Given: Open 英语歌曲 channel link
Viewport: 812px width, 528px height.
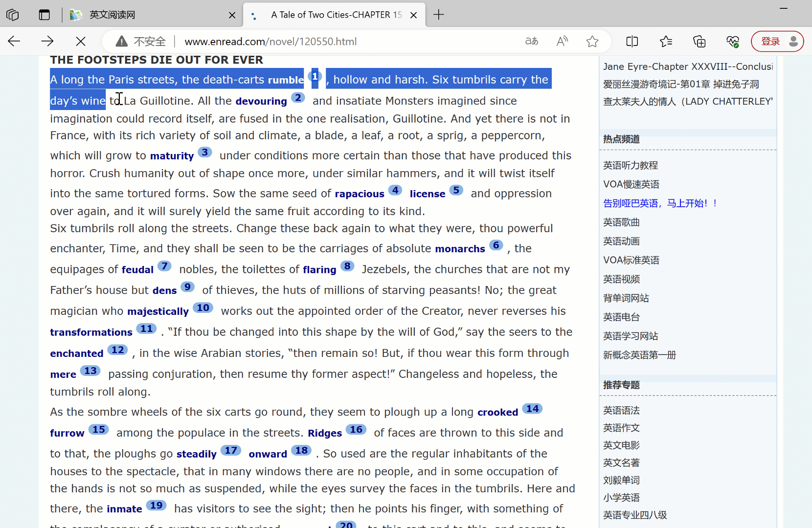Looking at the screenshot, I should 622,222.
